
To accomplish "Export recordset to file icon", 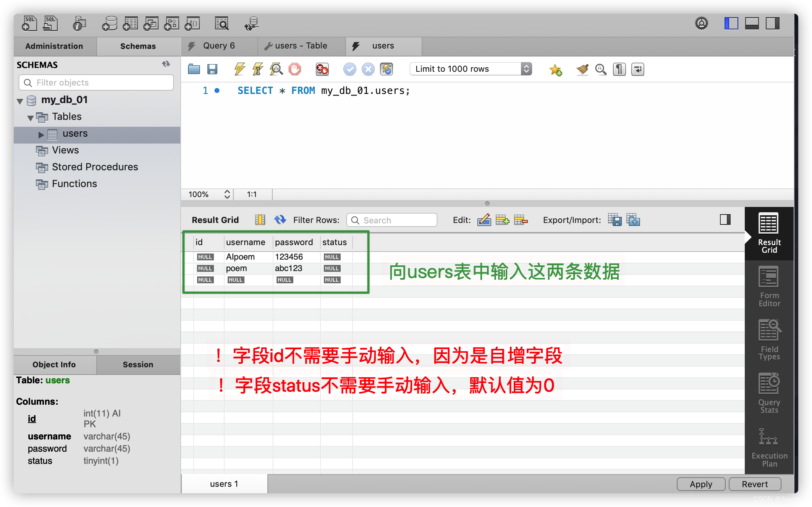I will 615,220.
